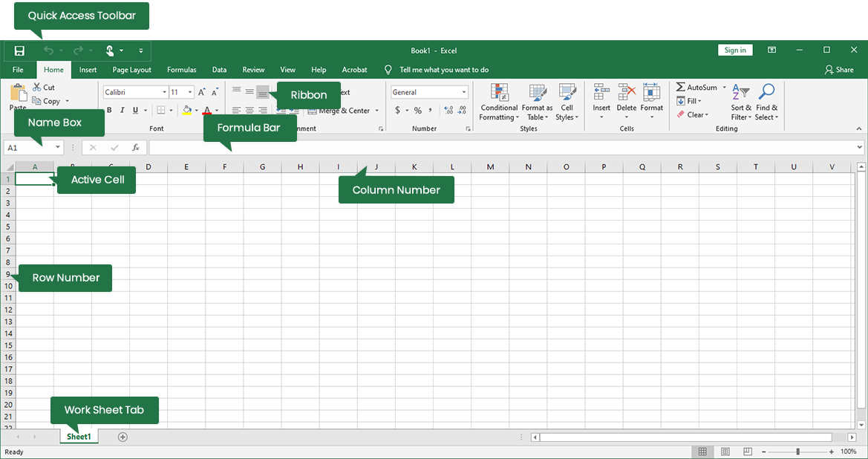Expand the Calibri font name dropdown
868x459 pixels.
164,93
